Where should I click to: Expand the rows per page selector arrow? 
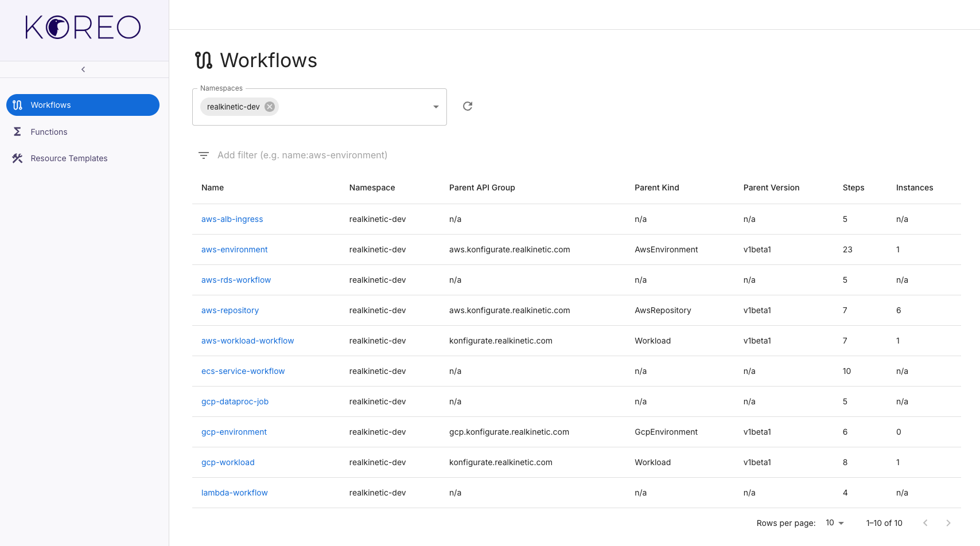pos(841,523)
